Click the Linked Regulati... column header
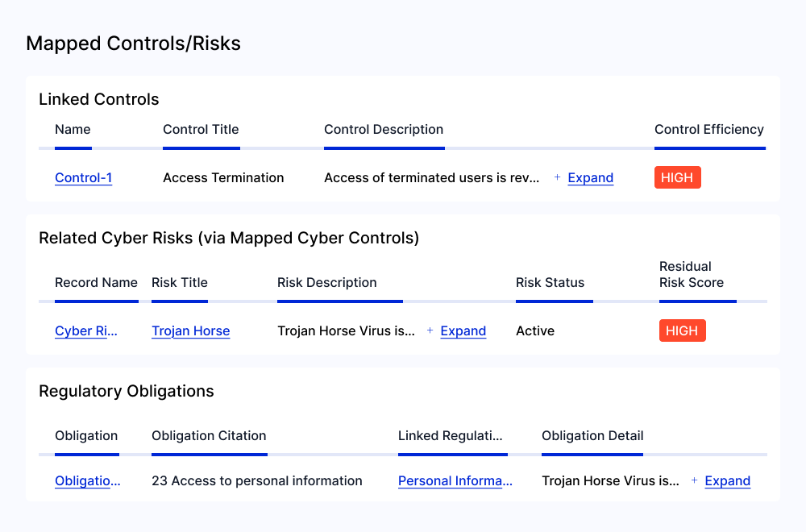Viewport: 806px width, 532px height. 450,436
